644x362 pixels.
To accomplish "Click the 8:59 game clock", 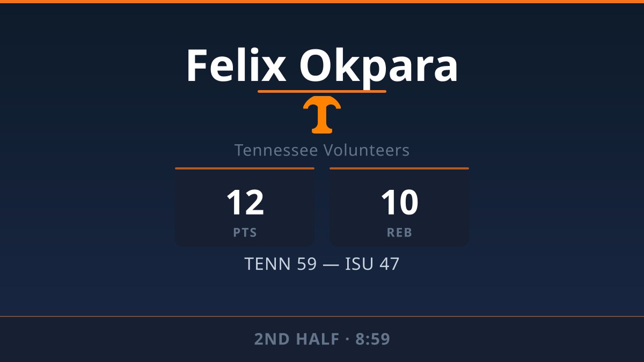I will click(372, 339).
